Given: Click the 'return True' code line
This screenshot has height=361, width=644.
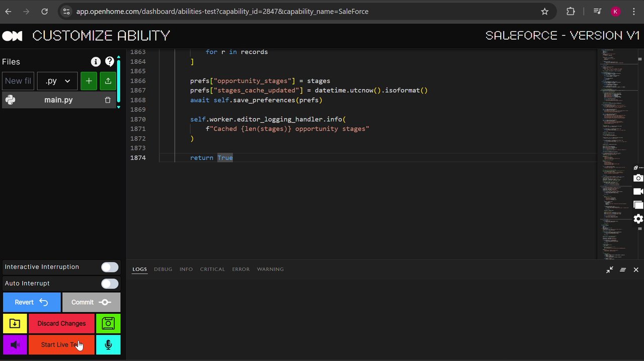Looking at the screenshot, I should pyautogui.click(x=211, y=158).
